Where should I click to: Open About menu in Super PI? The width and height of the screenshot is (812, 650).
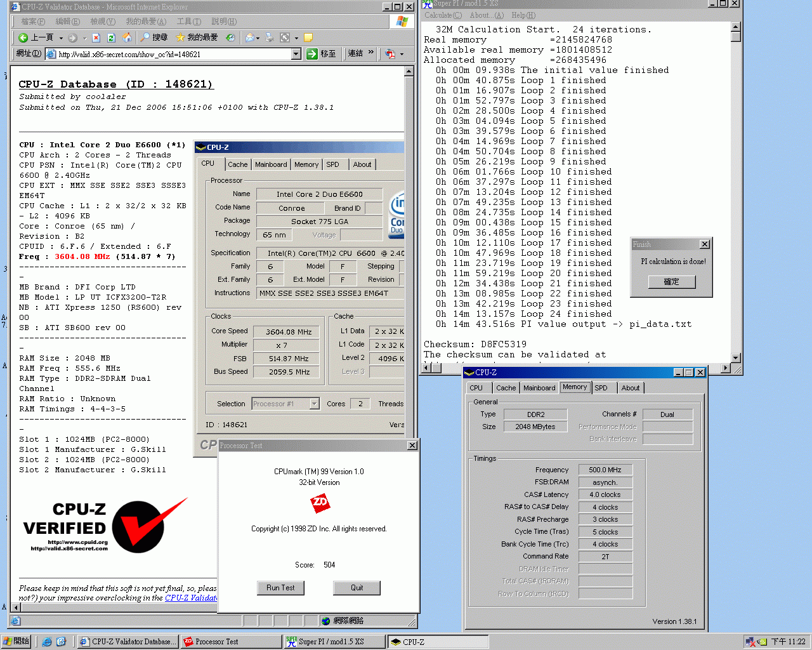point(487,15)
